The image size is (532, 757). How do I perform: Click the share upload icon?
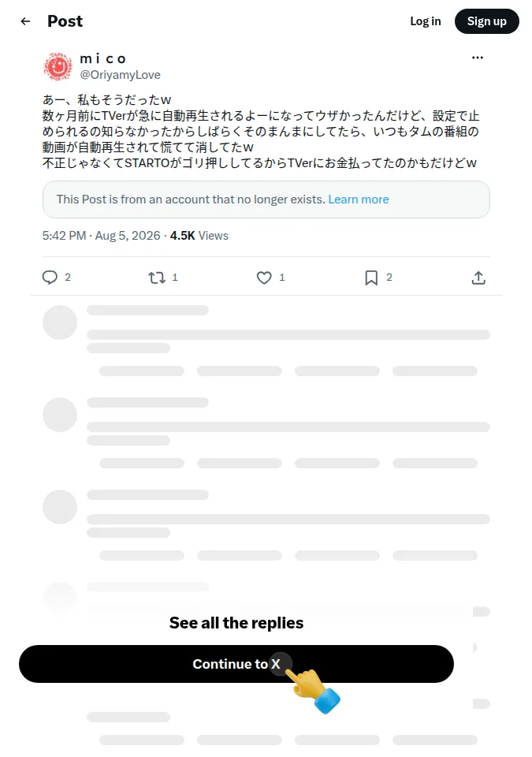[478, 278]
